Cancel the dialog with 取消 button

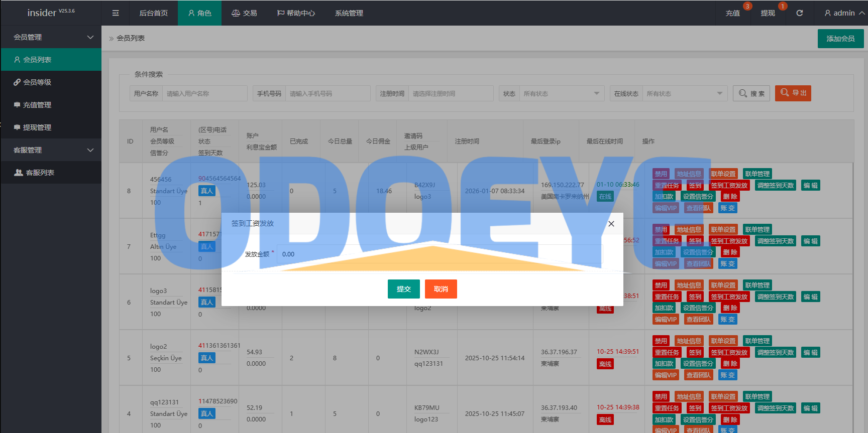coord(441,289)
